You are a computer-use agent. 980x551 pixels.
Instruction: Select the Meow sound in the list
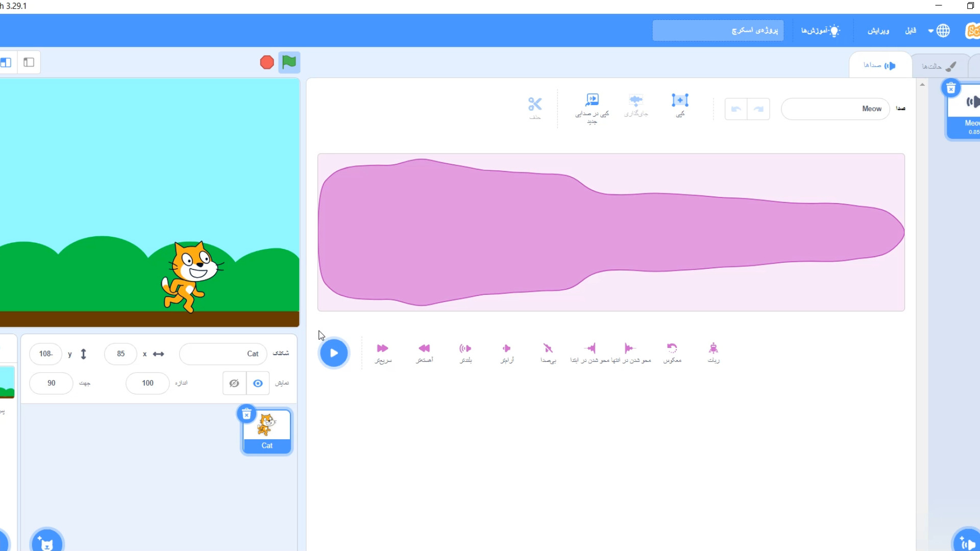(x=964, y=111)
